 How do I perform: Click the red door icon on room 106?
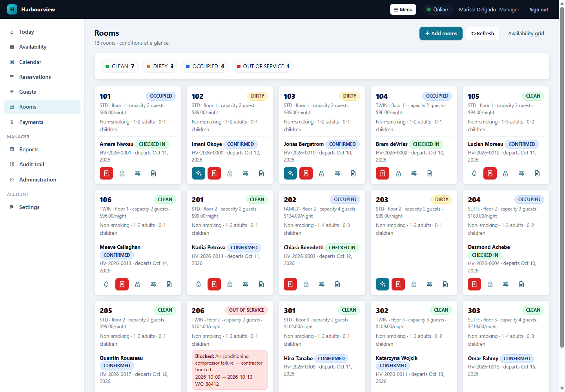122,284
